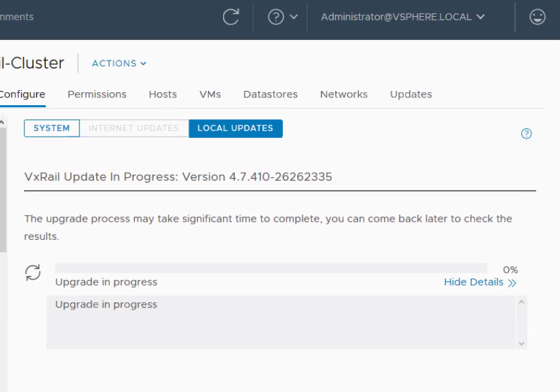Select the System toggle button
The height and width of the screenshot is (392, 560).
[52, 128]
